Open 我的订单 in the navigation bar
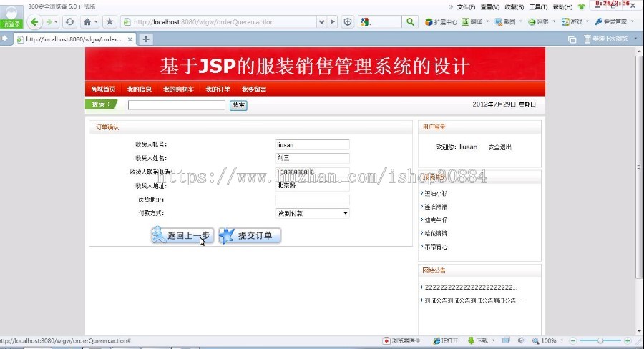 [x=218, y=89]
